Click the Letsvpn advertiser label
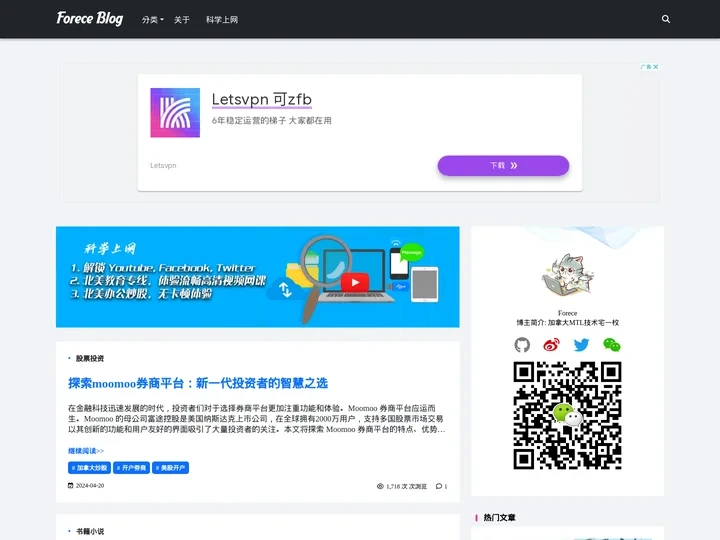This screenshot has height=540, width=720. point(163,165)
